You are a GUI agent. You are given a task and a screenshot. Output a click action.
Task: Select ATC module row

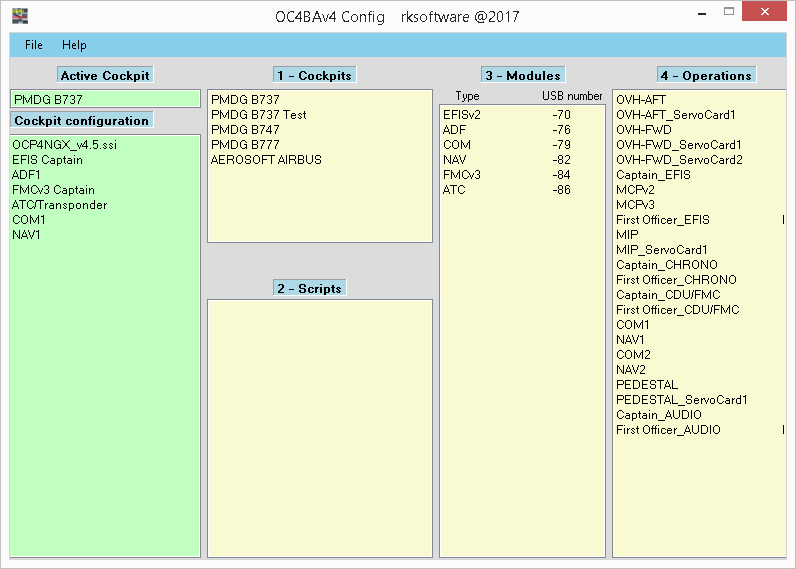522,189
